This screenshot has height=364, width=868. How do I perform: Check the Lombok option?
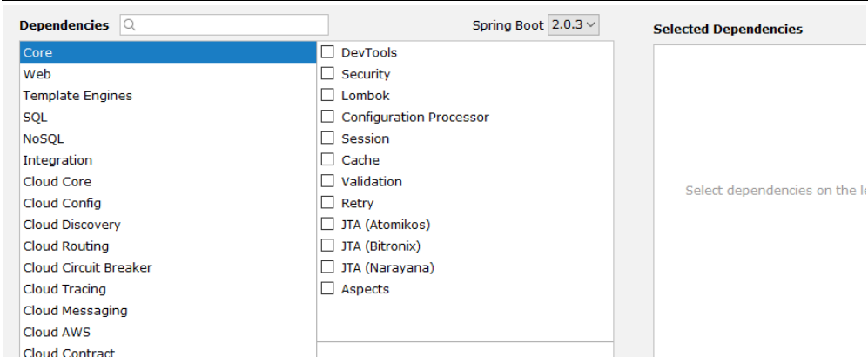point(327,95)
